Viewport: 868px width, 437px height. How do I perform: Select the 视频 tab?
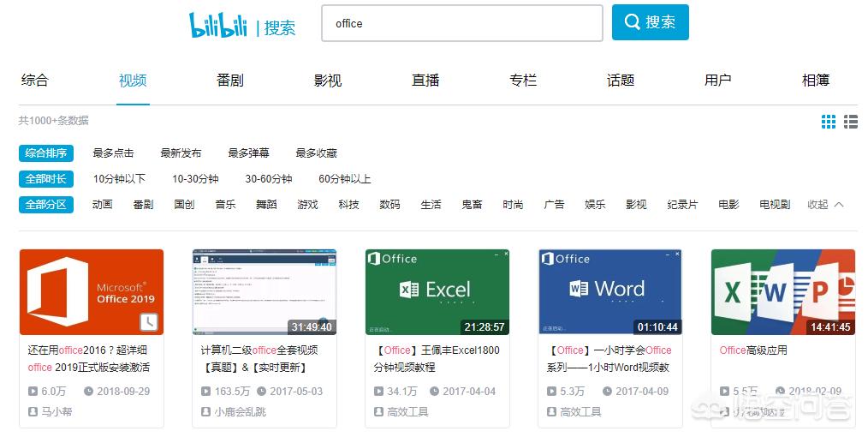[x=133, y=81]
